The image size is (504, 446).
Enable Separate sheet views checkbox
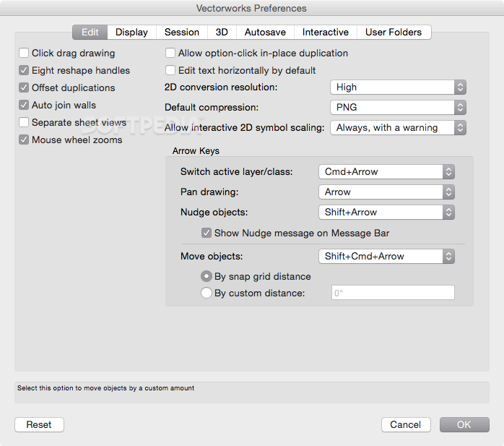coord(24,122)
